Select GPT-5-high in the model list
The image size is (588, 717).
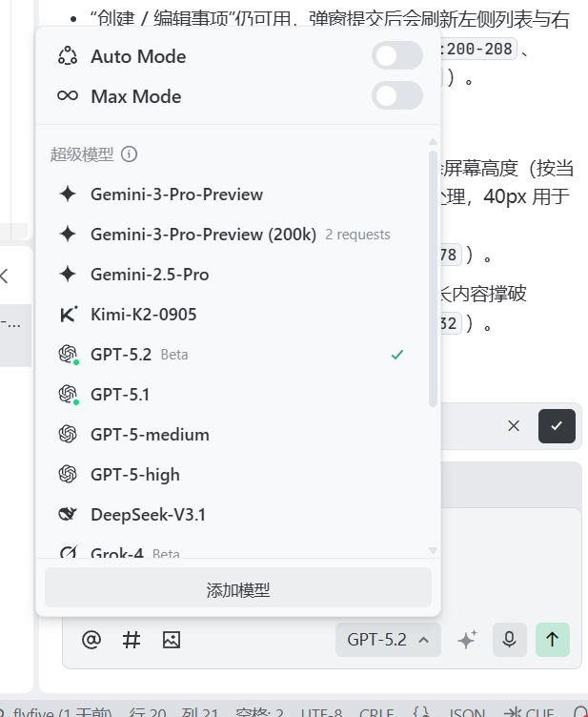pos(135,475)
